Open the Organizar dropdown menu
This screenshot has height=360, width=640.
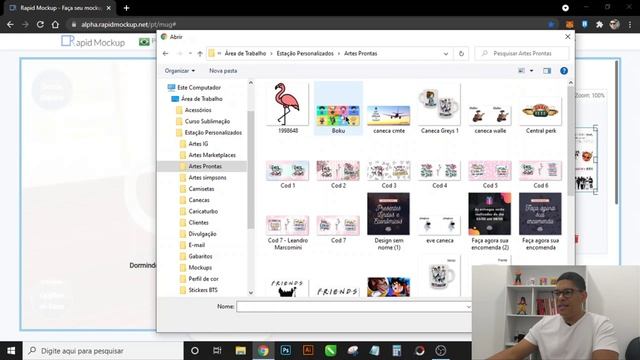[x=180, y=71]
